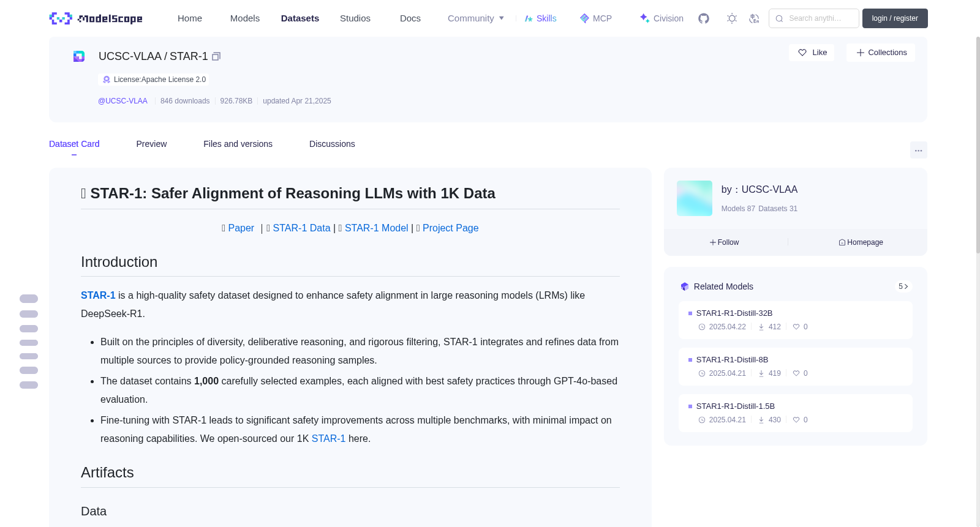The height and width of the screenshot is (527, 980).
Task: Jump using the first outline marker pill
Action: click(x=29, y=299)
